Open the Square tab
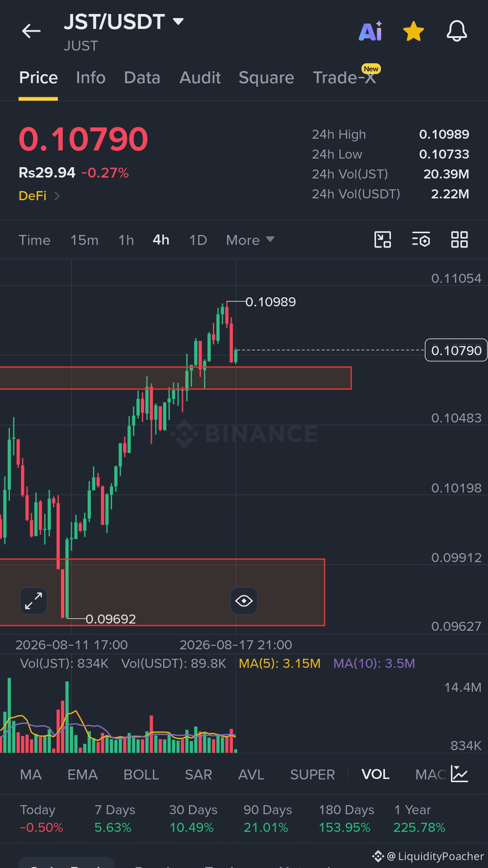Viewport: 488px width, 868px height. (x=267, y=78)
